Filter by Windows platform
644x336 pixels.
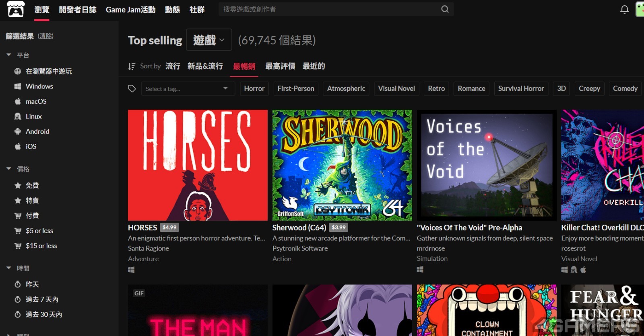tap(39, 86)
